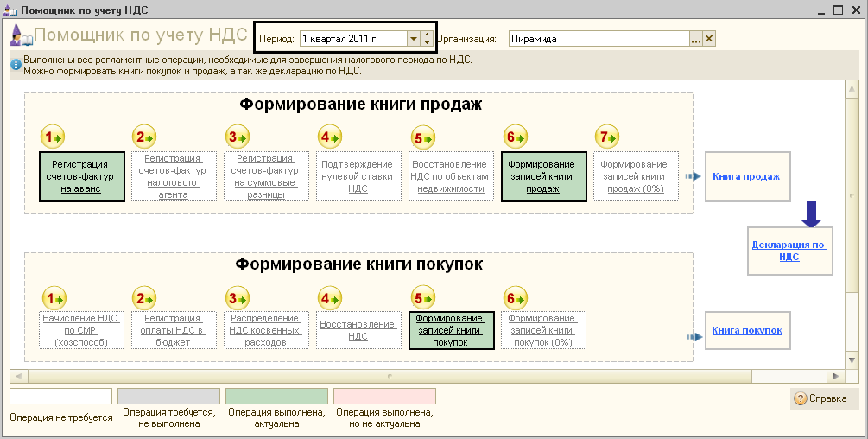Screen dimensions: 868x439
Task: Click the gray Операция требуется, не выполнена swatch
Action: coord(168,397)
